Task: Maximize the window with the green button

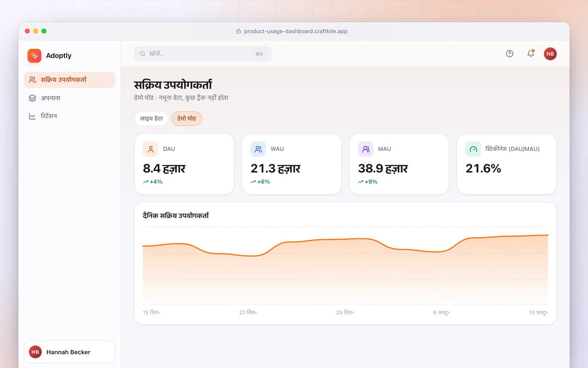Action: [44, 31]
